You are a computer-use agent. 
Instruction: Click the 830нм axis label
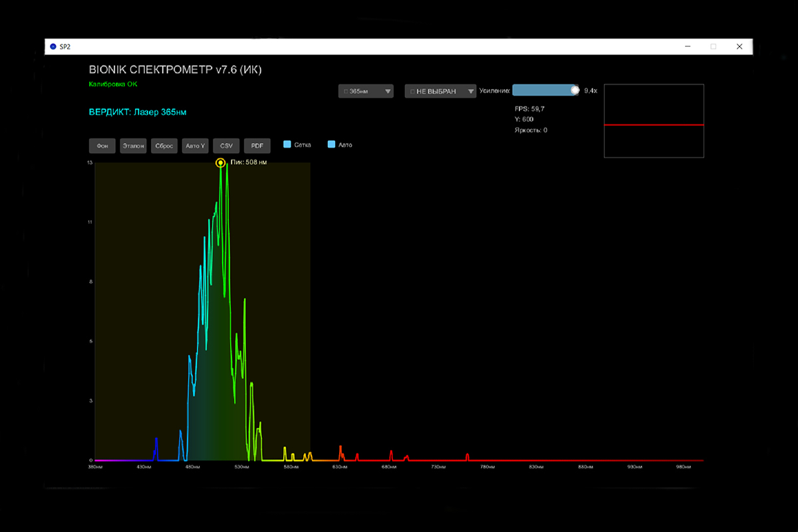tap(537, 467)
